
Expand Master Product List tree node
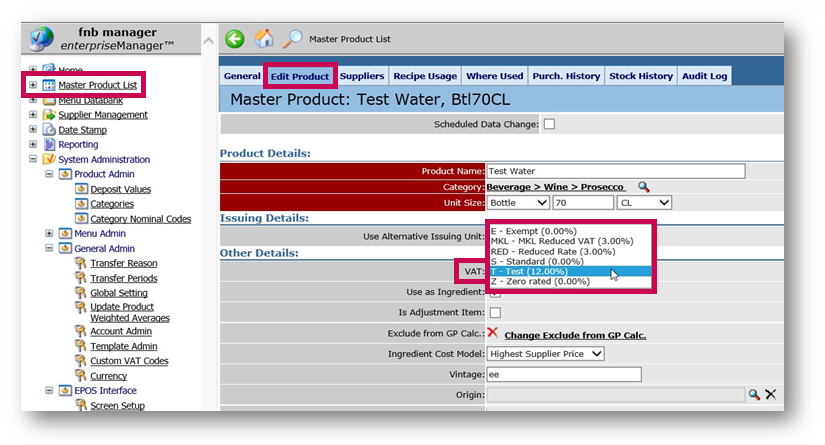click(x=33, y=85)
